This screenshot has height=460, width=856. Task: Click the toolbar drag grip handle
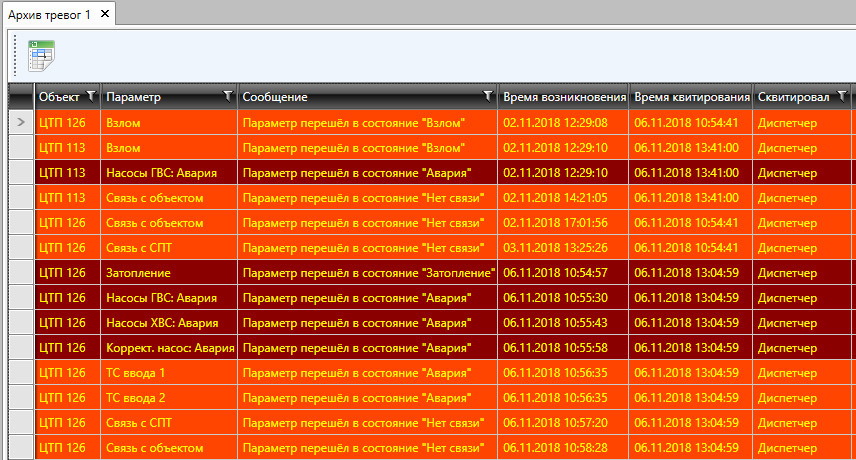[15, 56]
